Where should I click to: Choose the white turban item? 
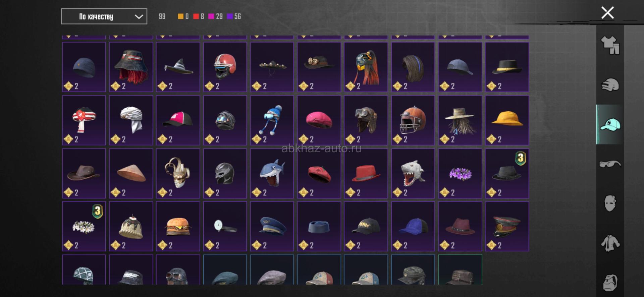tap(131, 120)
